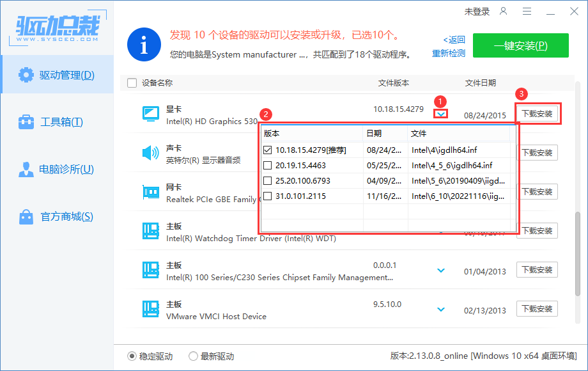Click the 文件版本 column header

393,83
